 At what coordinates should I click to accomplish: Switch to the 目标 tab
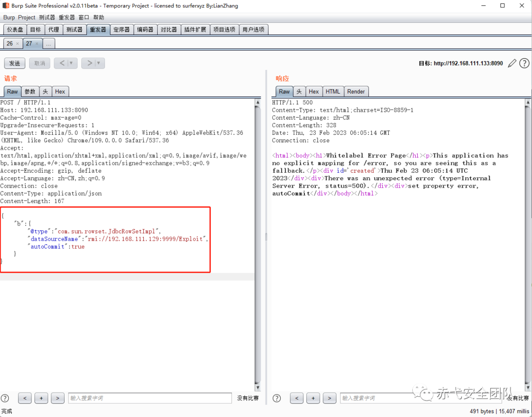click(x=35, y=30)
